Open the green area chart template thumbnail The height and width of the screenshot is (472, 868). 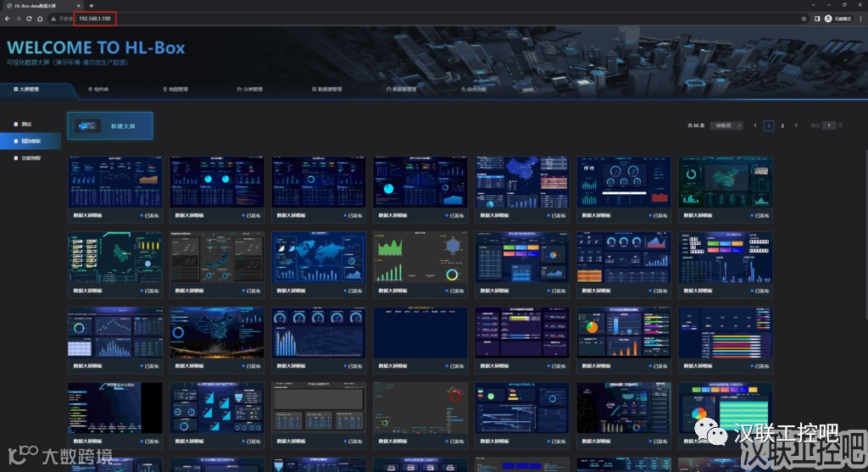point(420,258)
